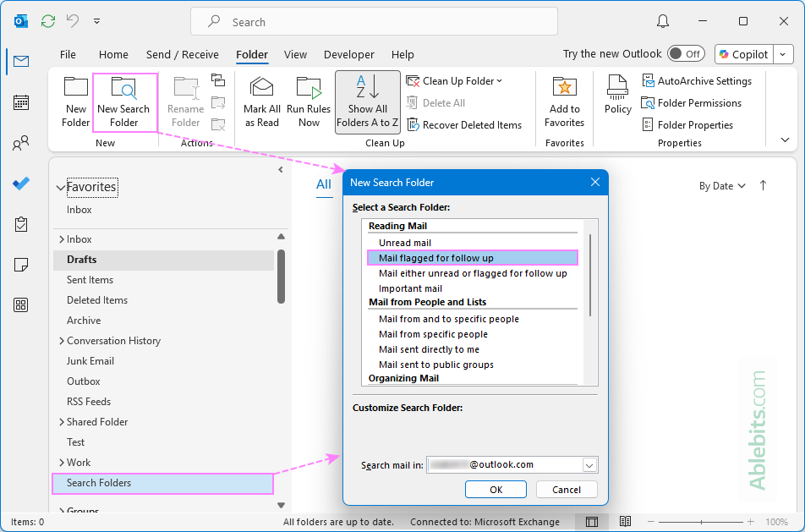Open the Search mail in combo box
The image size is (805, 532).
[512, 464]
